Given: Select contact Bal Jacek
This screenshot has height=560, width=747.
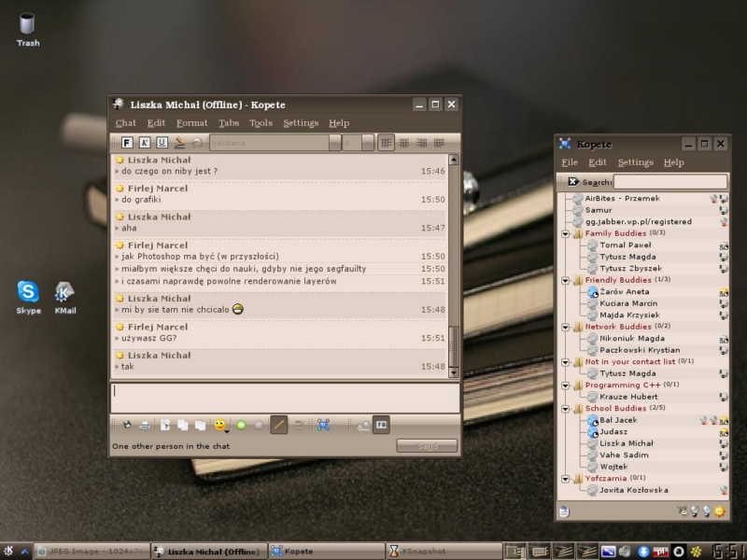Looking at the screenshot, I should pyautogui.click(x=618, y=420).
